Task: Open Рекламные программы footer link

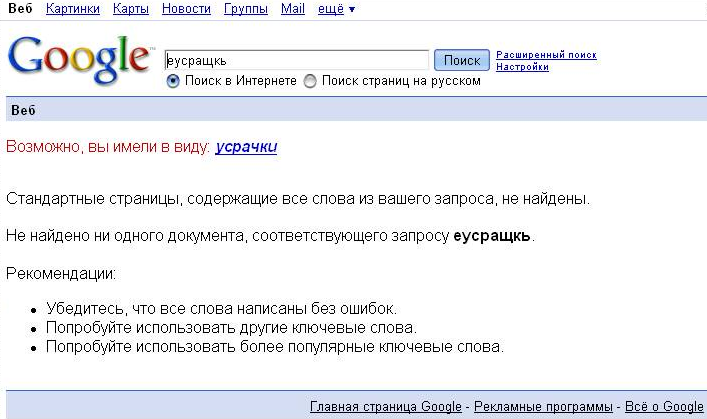Action: 543,406
